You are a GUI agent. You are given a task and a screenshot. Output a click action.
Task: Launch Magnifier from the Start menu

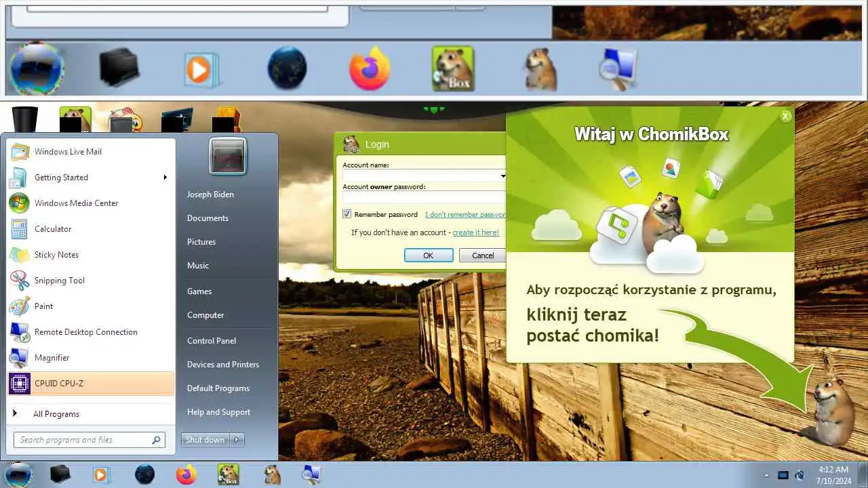(91, 358)
